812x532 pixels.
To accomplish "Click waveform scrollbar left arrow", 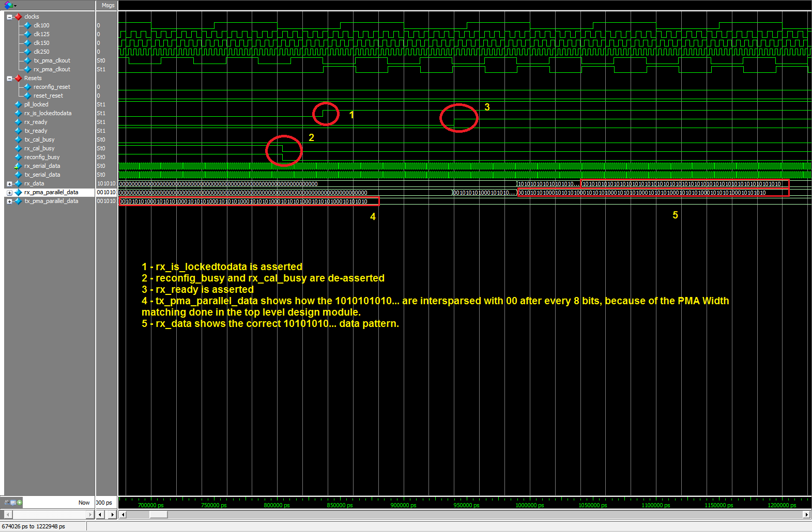I will point(122,514).
